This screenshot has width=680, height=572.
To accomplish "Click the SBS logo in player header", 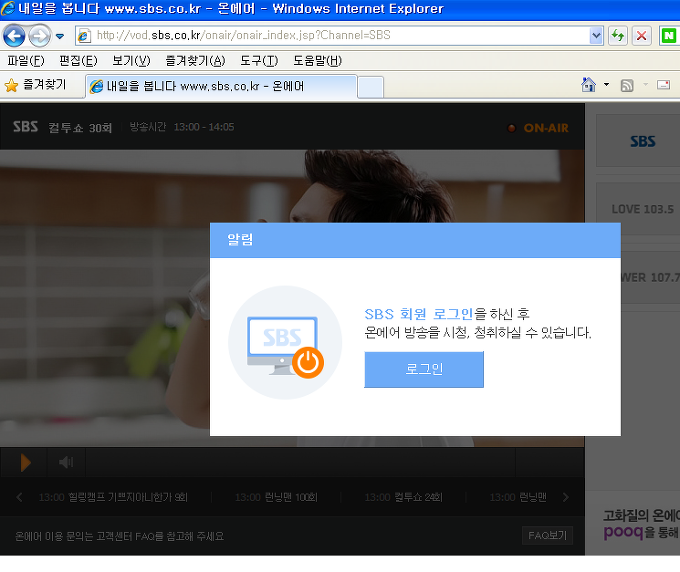I will (25, 127).
